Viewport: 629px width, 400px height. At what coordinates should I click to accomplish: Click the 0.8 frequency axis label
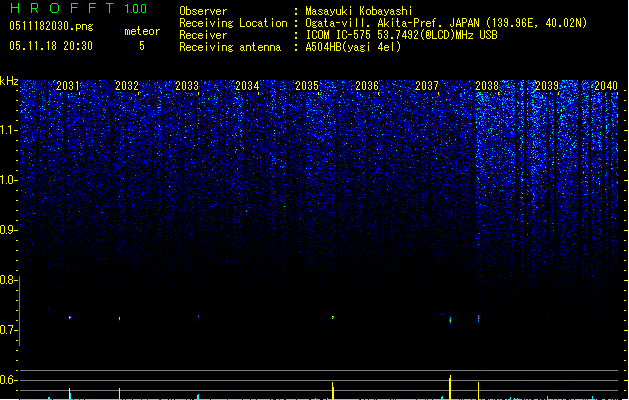point(9,280)
